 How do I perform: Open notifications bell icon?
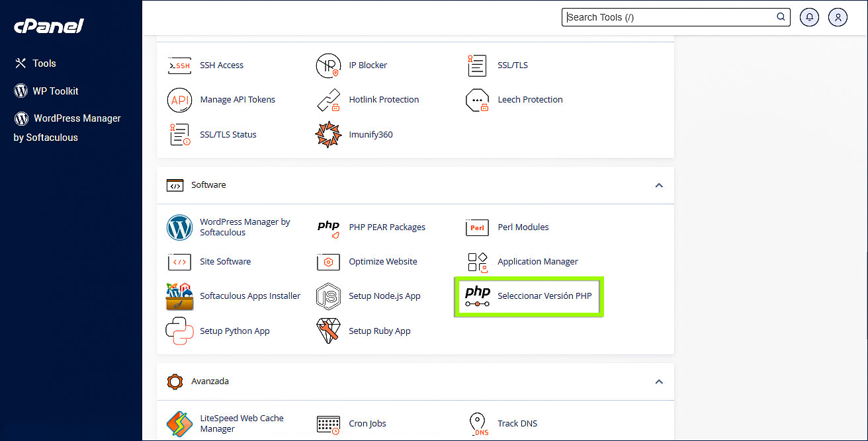(809, 17)
